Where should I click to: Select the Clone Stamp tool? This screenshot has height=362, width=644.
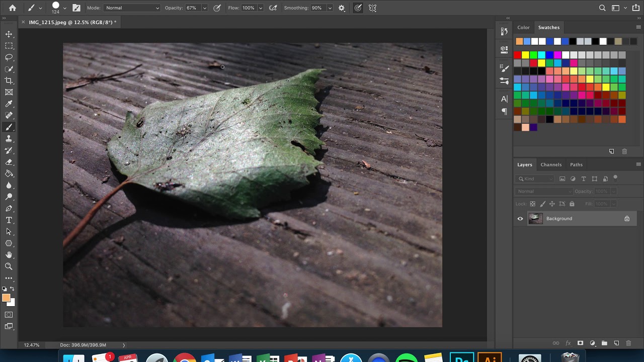[x=9, y=139]
